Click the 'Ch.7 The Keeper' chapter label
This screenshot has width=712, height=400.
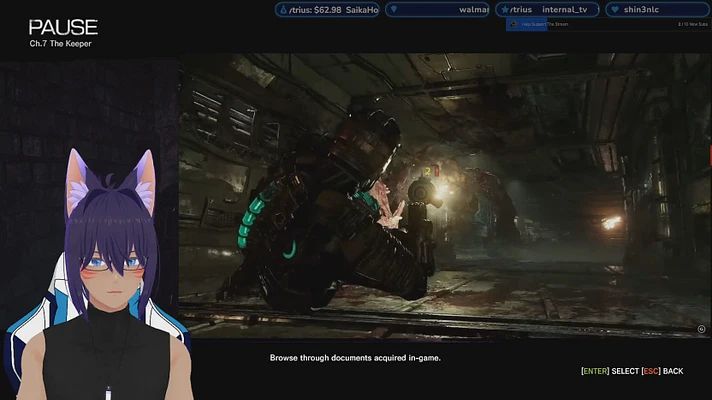(60, 44)
